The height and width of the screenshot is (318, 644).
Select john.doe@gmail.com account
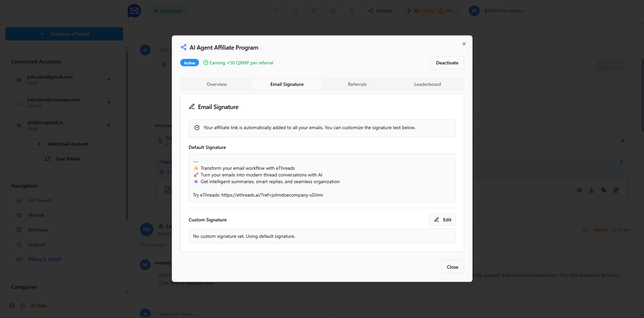(x=63, y=79)
